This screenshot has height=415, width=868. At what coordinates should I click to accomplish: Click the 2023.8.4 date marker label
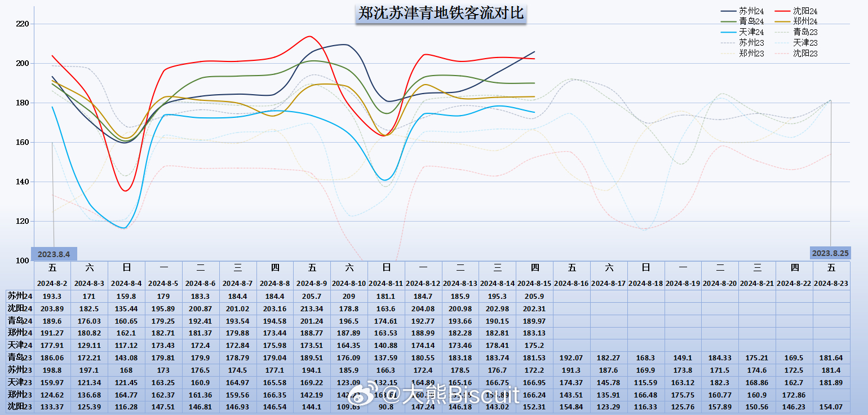pos(54,254)
